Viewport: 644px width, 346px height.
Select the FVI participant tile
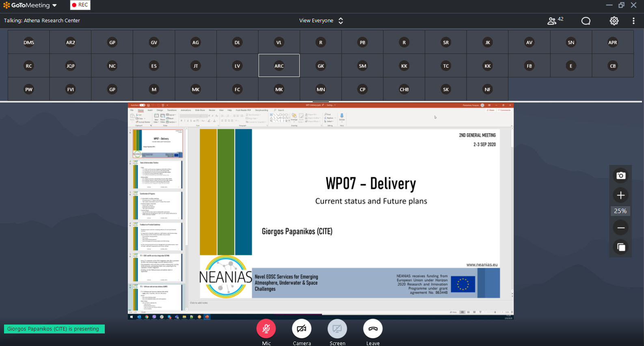click(71, 89)
